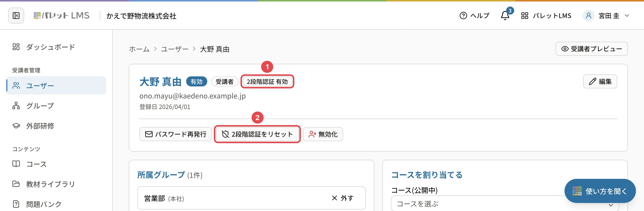Click the かえで野物流株式会社 company name
Viewport: 644px width, 211px height.
[x=141, y=16]
